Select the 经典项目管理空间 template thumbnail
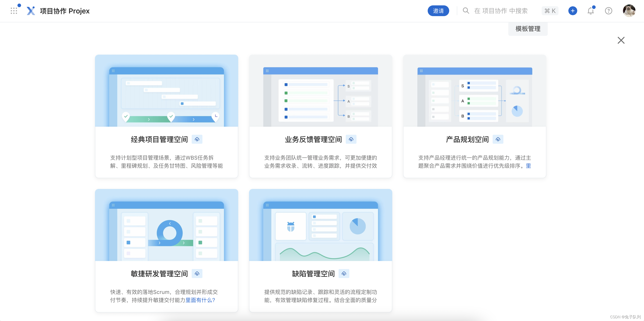The height and width of the screenshot is (321, 644). coord(167,91)
